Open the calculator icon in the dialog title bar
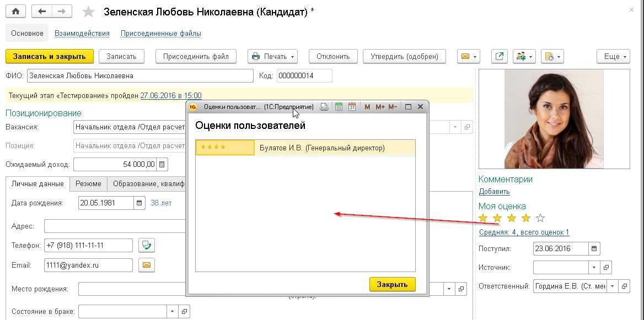This screenshot has height=320, width=644. 339,107
